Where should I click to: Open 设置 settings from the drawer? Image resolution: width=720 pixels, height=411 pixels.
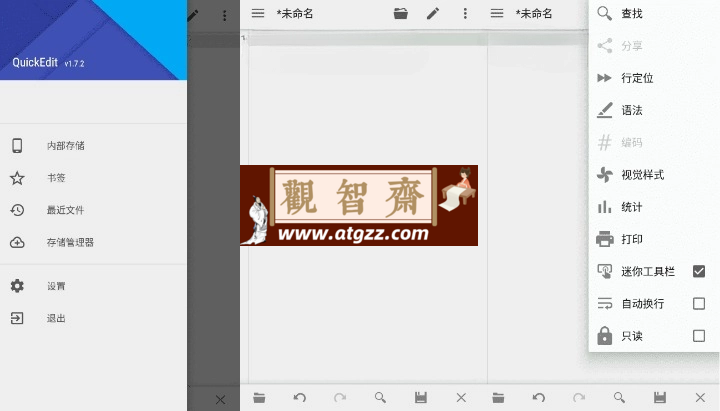93,286
